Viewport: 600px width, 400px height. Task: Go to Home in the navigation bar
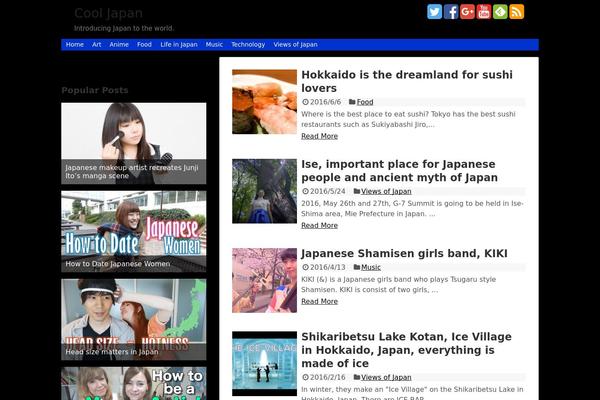[75, 44]
